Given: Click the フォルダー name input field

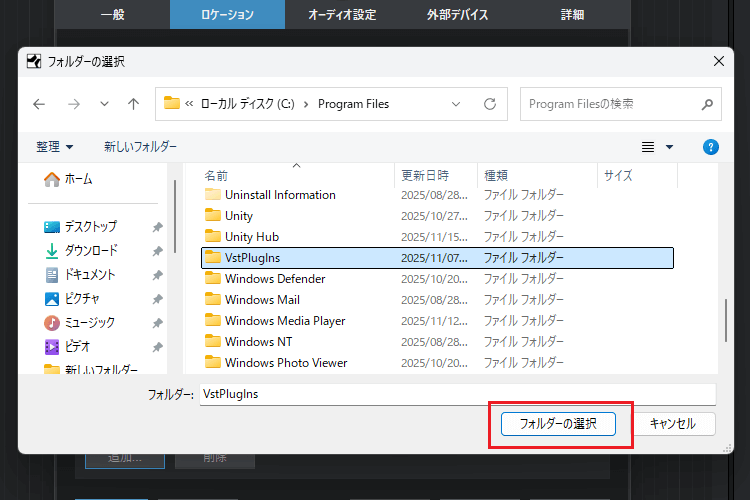Looking at the screenshot, I should [457, 394].
